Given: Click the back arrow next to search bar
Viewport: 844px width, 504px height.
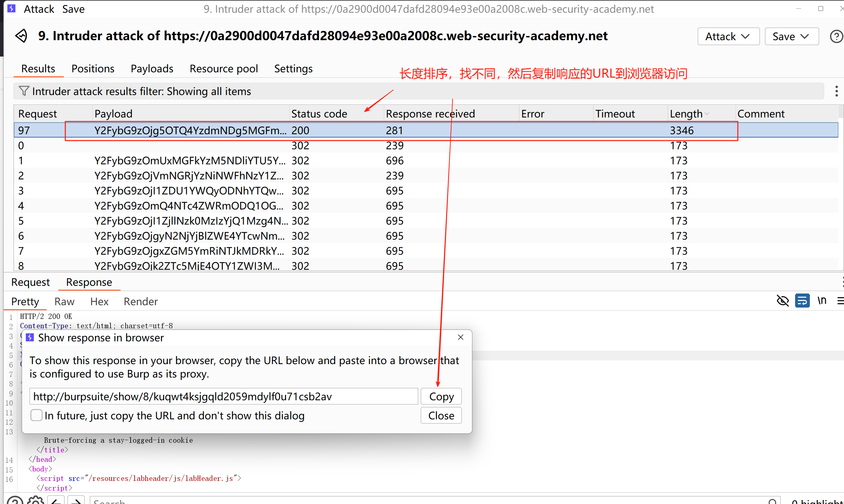Looking at the screenshot, I should pos(56,501).
